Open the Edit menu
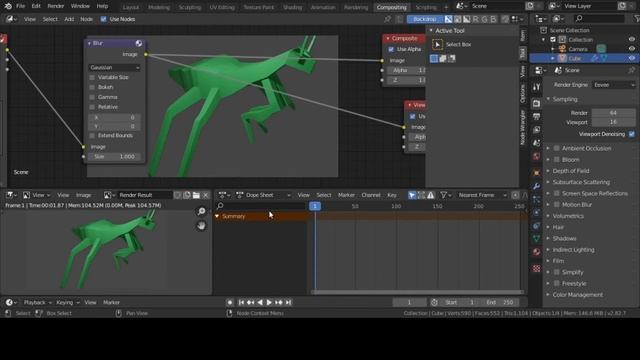The height and width of the screenshot is (360, 640). pyautogui.click(x=36, y=6)
